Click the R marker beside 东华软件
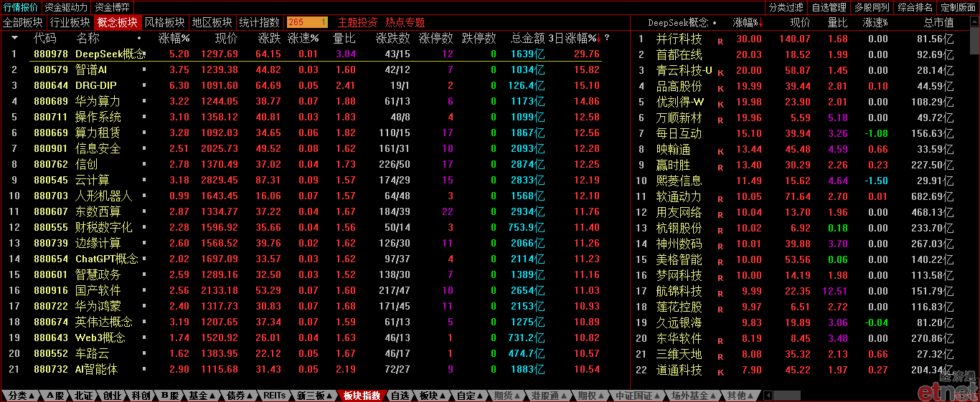Viewport: 980px width, 402px height. 720,341
